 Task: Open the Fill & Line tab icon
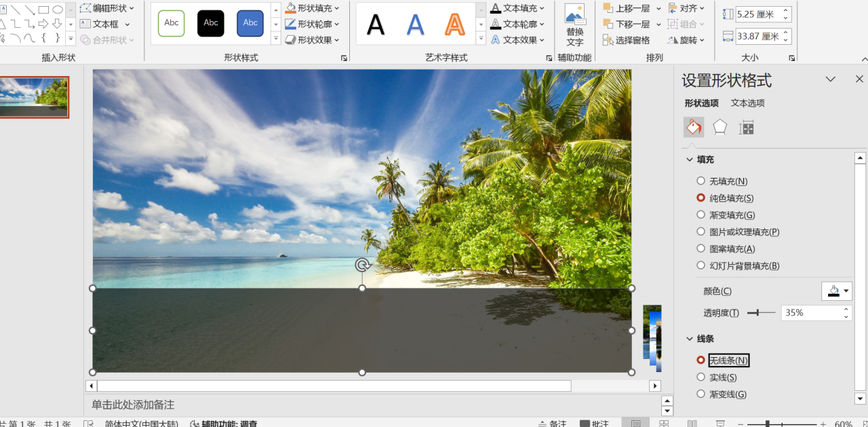[693, 127]
